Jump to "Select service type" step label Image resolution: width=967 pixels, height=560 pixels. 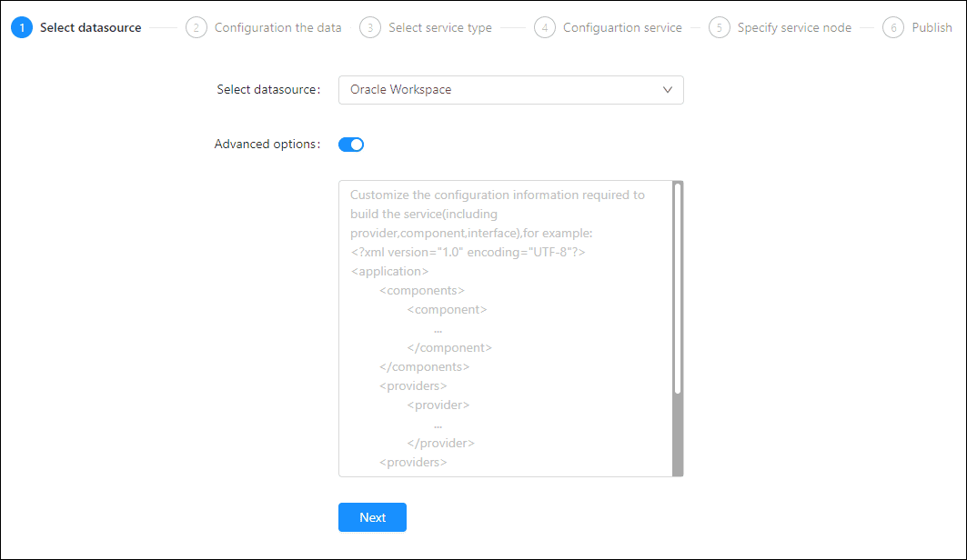(439, 27)
